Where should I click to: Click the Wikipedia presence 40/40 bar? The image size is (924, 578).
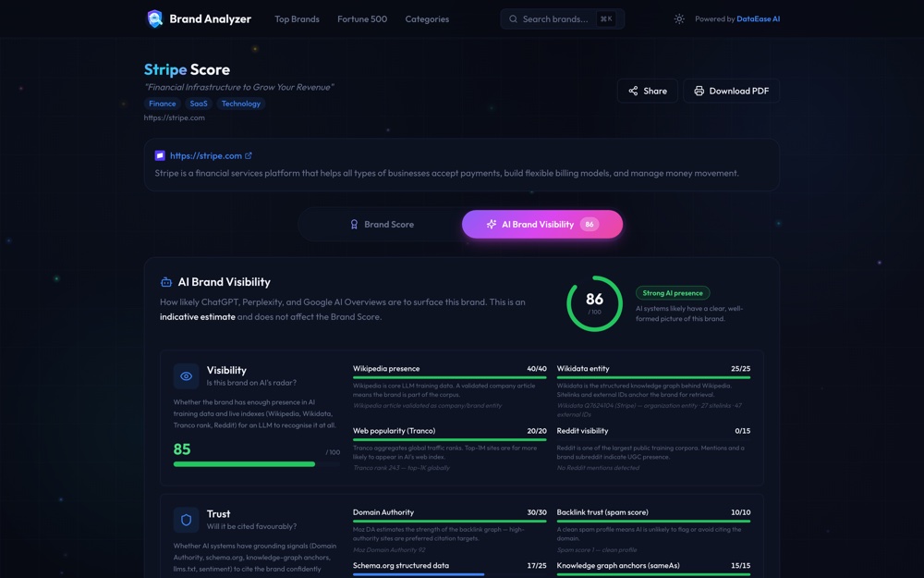pyautogui.click(x=450, y=377)
